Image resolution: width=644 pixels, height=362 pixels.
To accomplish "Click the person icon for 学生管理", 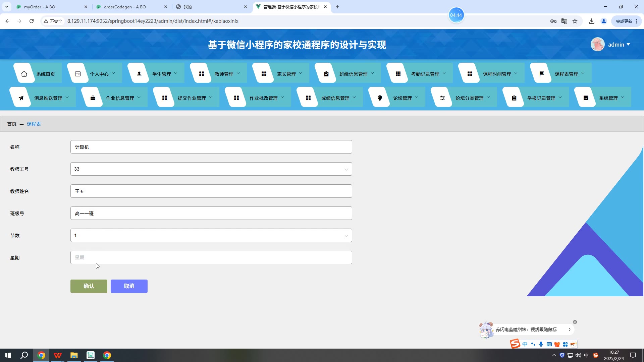I will [139, 74].
